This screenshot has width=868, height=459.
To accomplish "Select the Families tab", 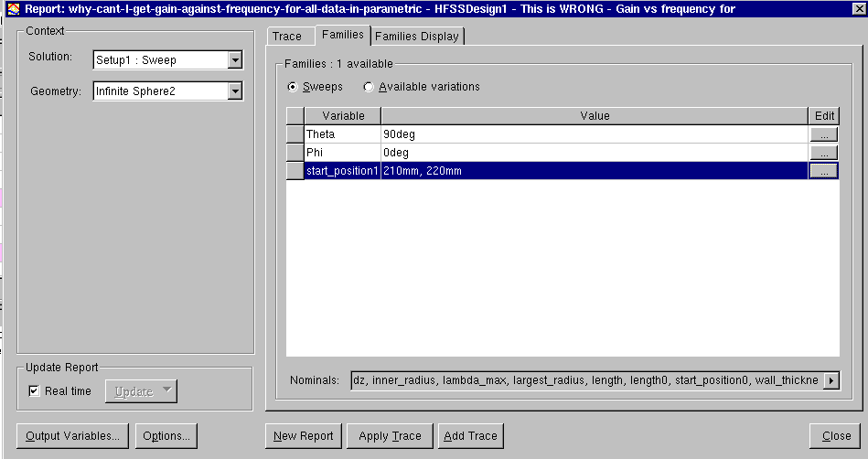I will coord(343,35).
